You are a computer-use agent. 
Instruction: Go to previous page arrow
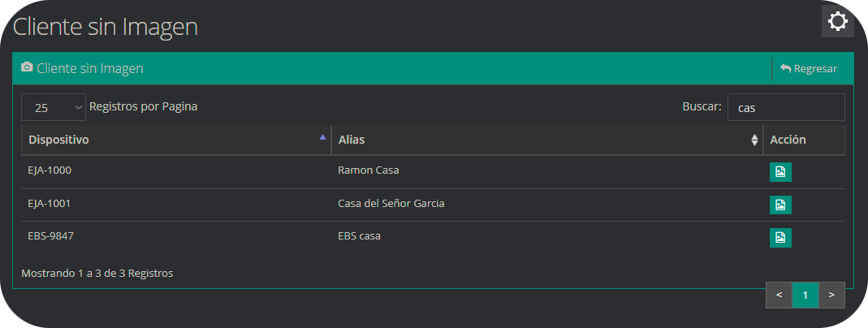click(x=779, y=296)
